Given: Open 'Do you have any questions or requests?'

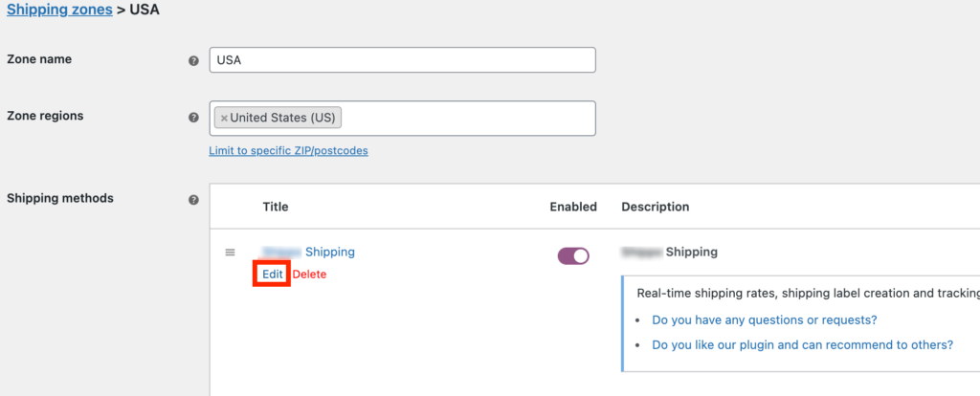Looking at the screenshot, I should pyautogui.click(x=764, y=319).
